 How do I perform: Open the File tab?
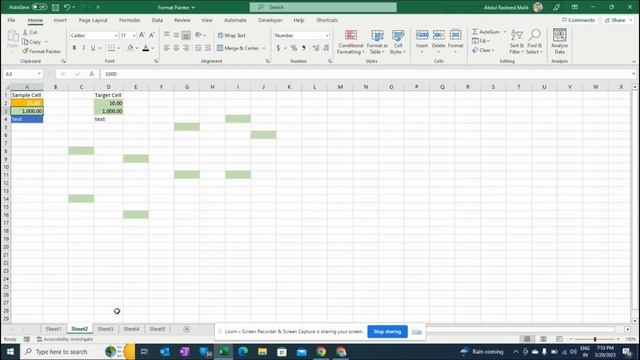11,20
